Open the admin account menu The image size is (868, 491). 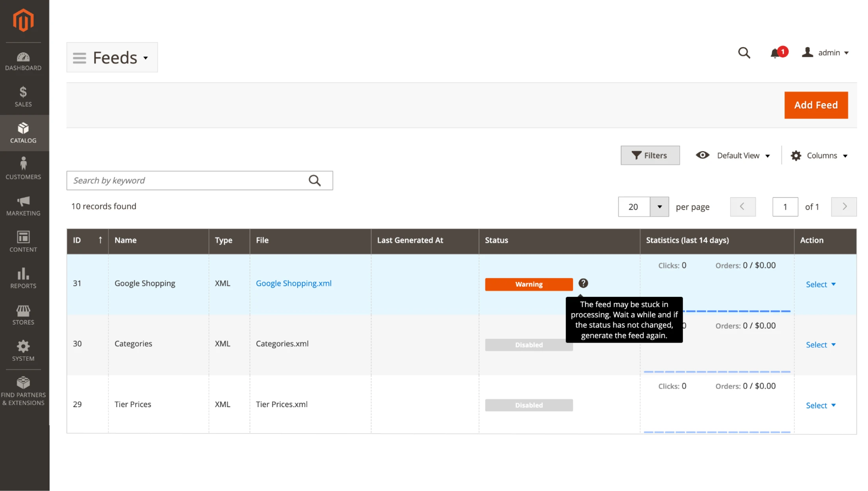(825, 53)
